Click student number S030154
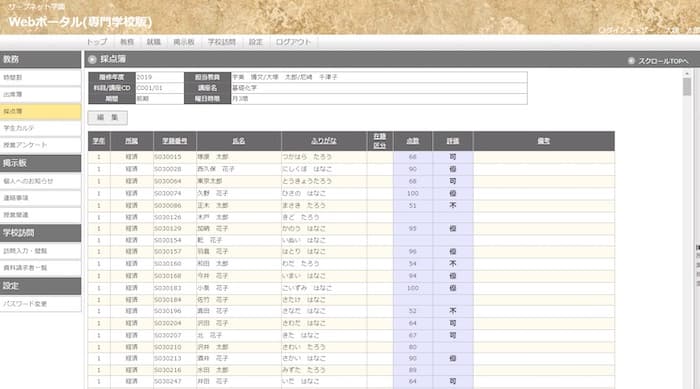Screen dimensions: 700x389 (x=168, y=240)
